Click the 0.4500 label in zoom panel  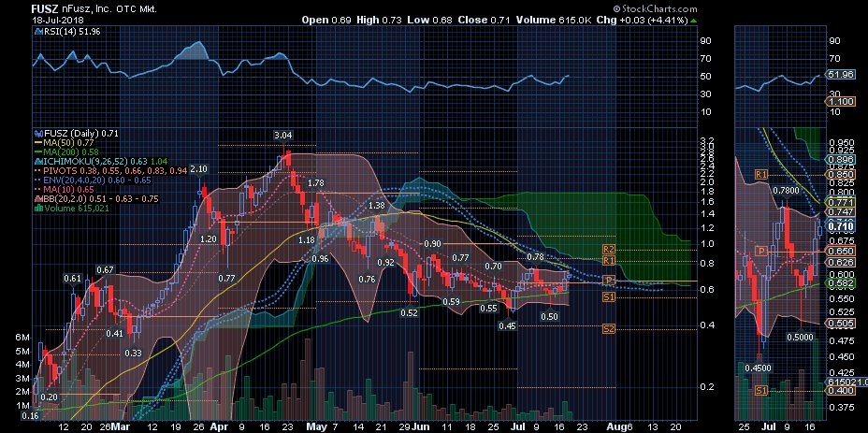coord(758,368)
